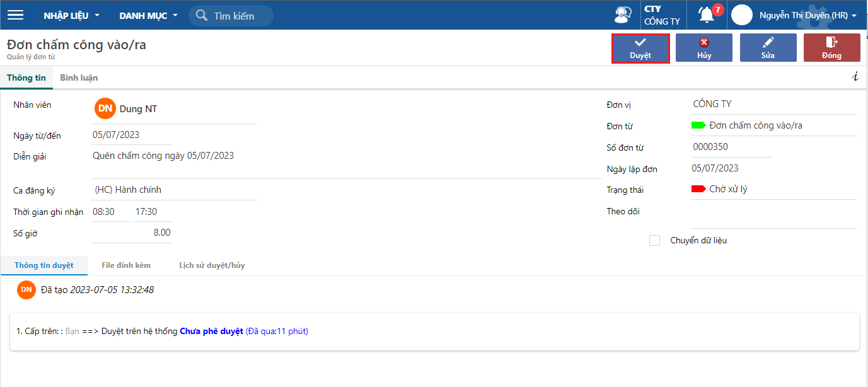Viewport: 868px width, 387px height.
Task: Click the info icon at right
Action: pos(855,77)
